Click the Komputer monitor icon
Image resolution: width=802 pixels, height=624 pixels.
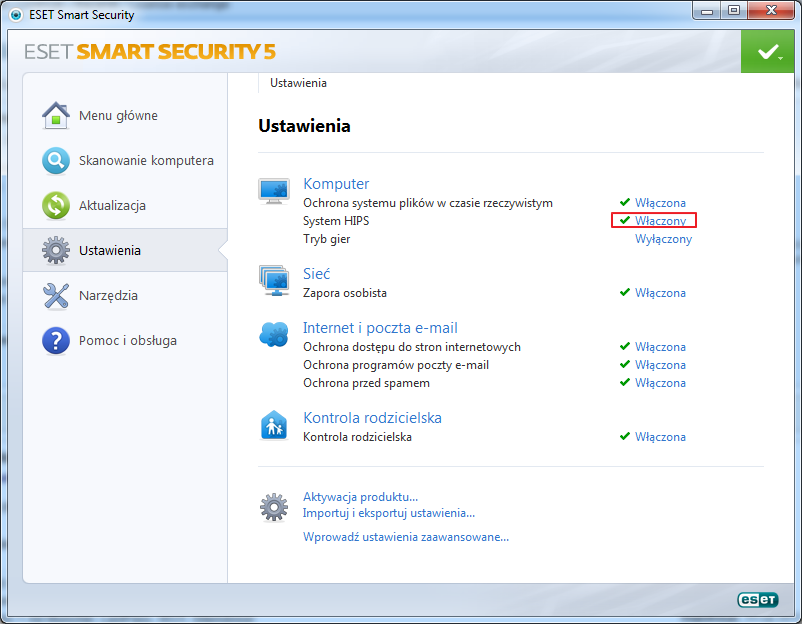[x=274, y=191]
